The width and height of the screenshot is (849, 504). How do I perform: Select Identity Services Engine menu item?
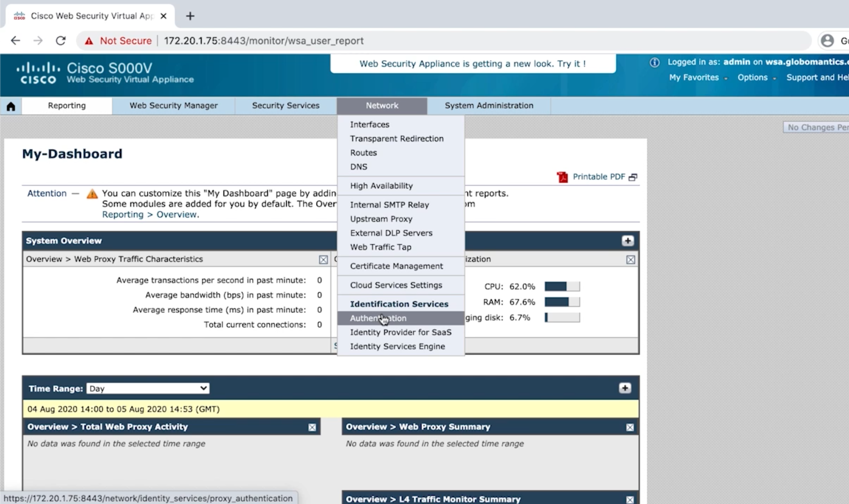(x=401, y=346)
